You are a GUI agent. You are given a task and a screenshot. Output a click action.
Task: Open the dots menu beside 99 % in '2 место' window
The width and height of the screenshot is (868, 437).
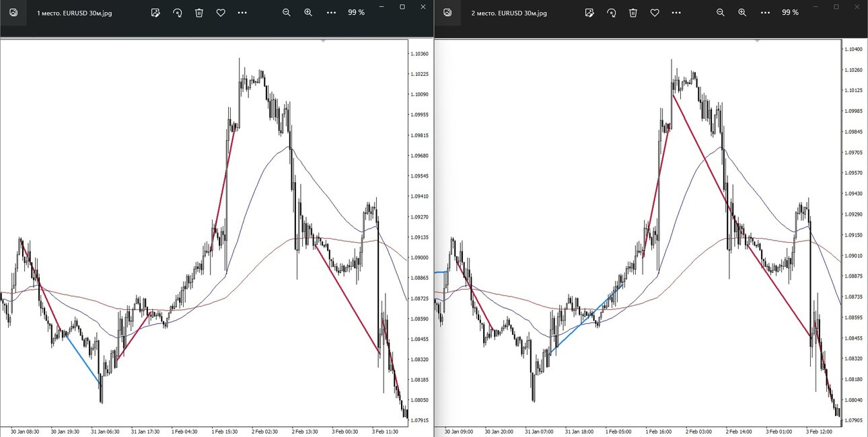click(765, 13)
